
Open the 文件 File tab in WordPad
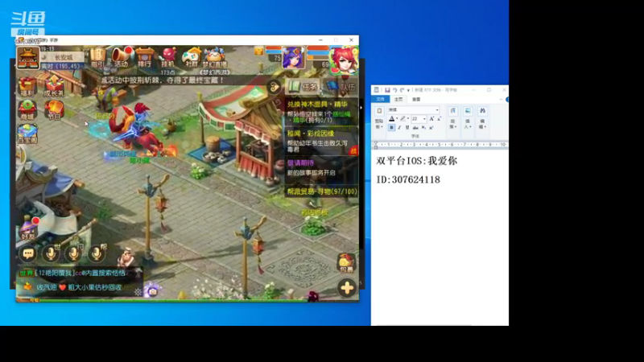click(380, 99)
